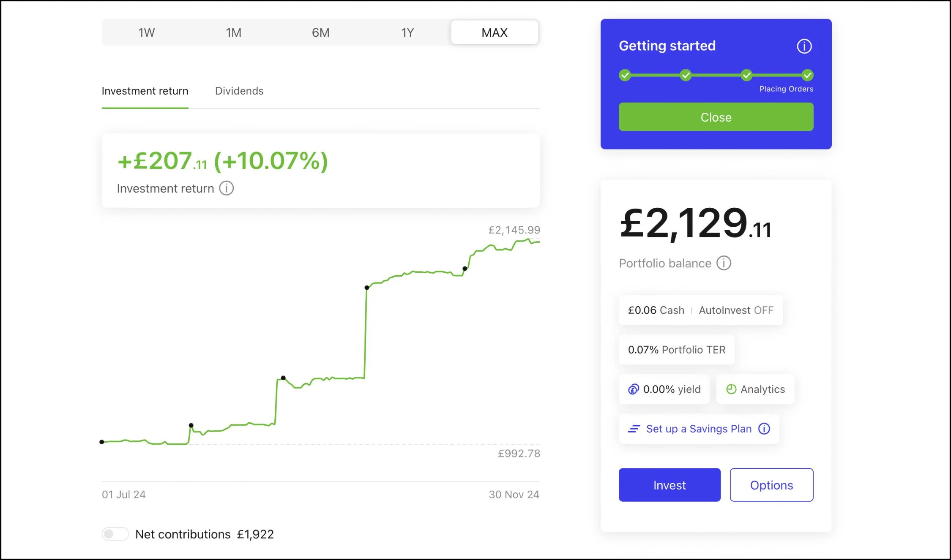
Task: Switch to MAX time range
Action: coord(494,33)
